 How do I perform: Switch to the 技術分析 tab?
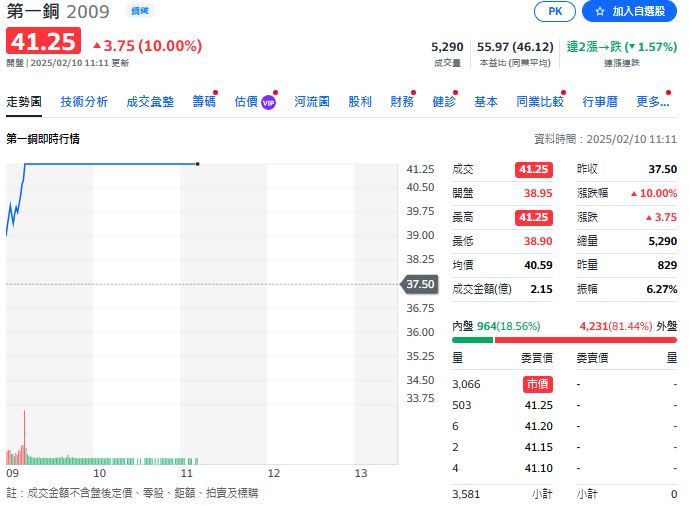(84, 102)
